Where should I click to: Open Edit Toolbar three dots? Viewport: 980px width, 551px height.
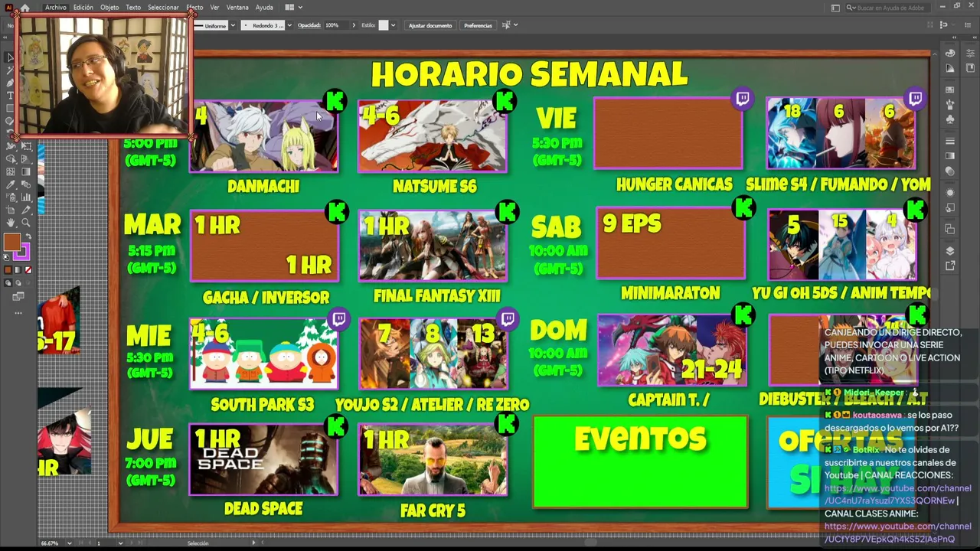pos(18,312)
